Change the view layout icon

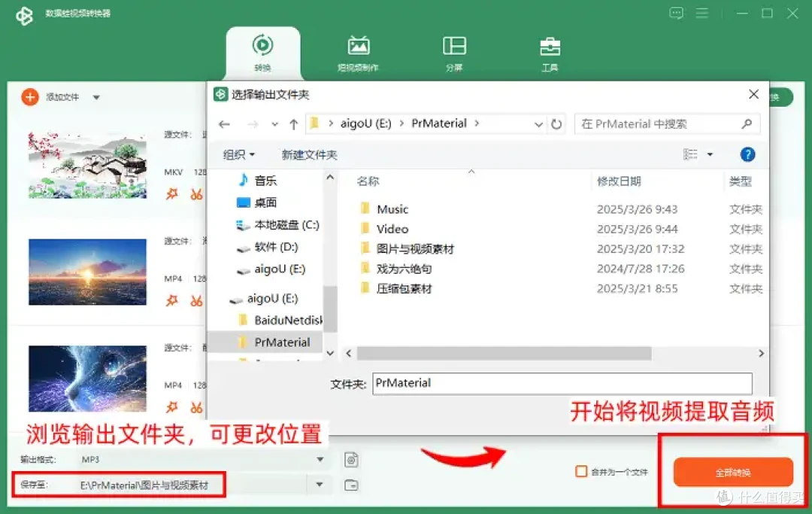pyautogui.click(x=690, y=154)
